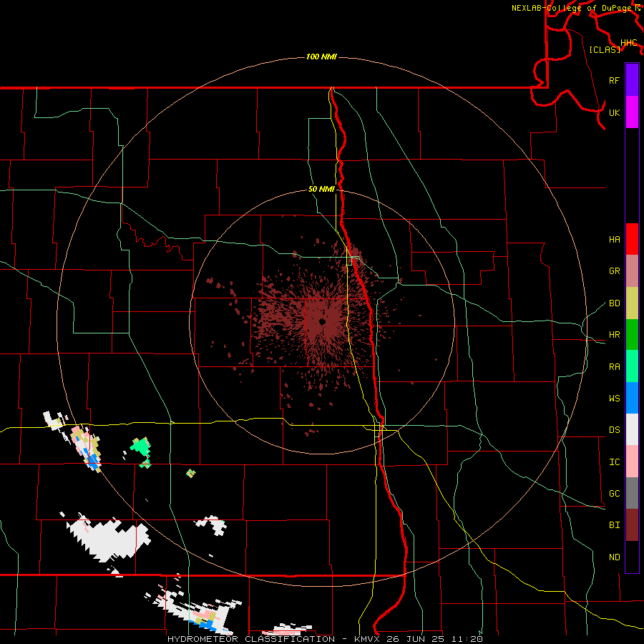Viewport: 644px width, 644px height.
Task: Click the HYDROMETEOR CLASSIFICATION title text
Action: coord(251,639)
